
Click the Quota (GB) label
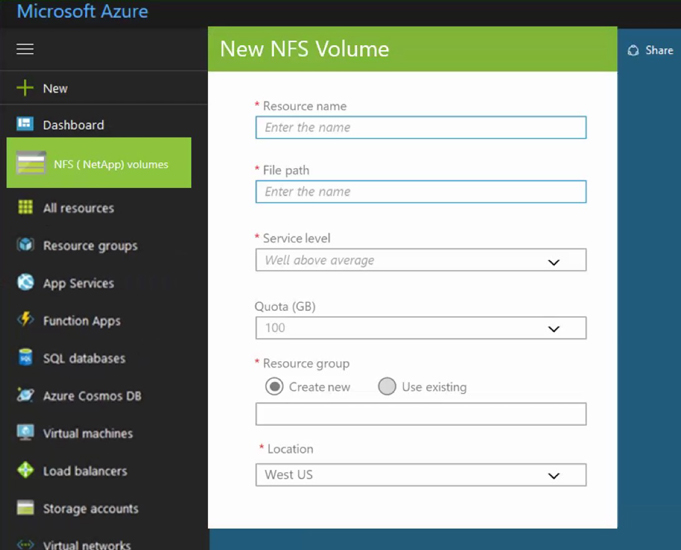(285, 306)
